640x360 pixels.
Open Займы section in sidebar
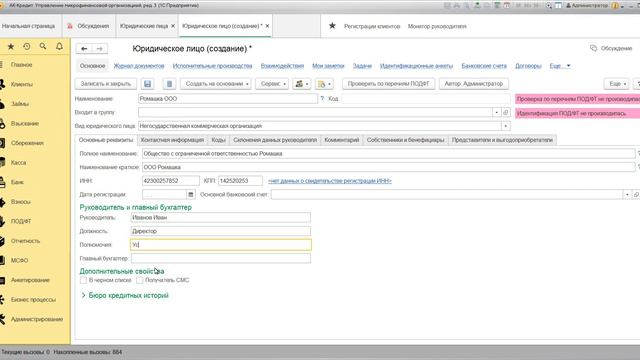point(20,104)
